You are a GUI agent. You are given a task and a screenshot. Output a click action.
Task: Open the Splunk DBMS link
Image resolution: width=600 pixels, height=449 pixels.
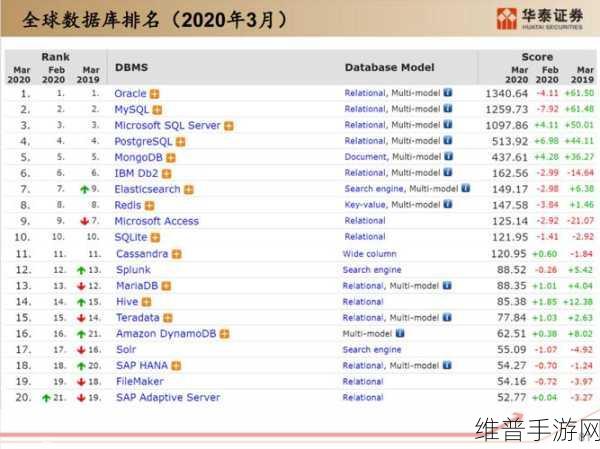coord(133,270)
